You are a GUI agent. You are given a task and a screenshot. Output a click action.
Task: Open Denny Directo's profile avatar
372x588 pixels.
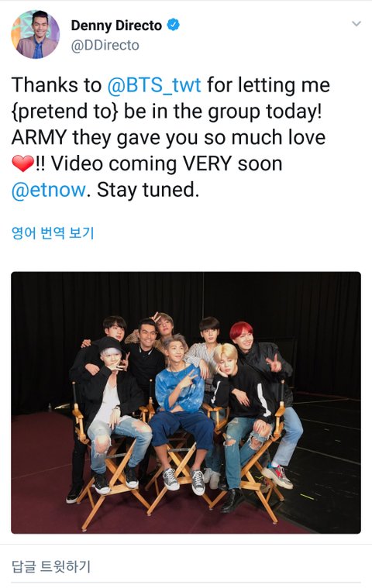pyautogui.click(x=35, y=35)
